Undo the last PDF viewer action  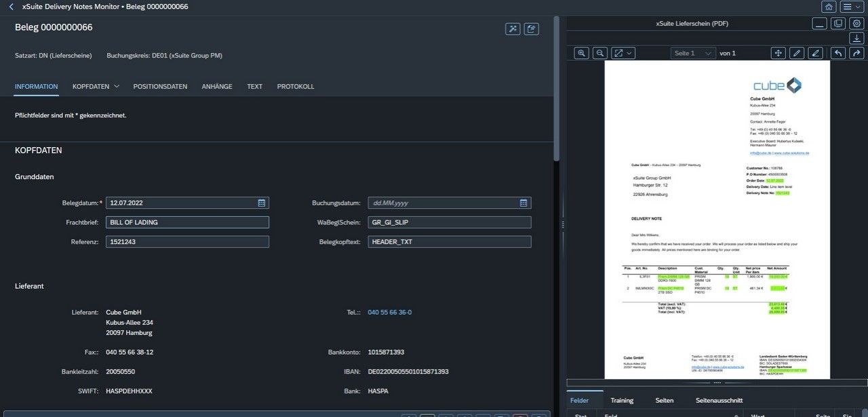pos(838,53)
